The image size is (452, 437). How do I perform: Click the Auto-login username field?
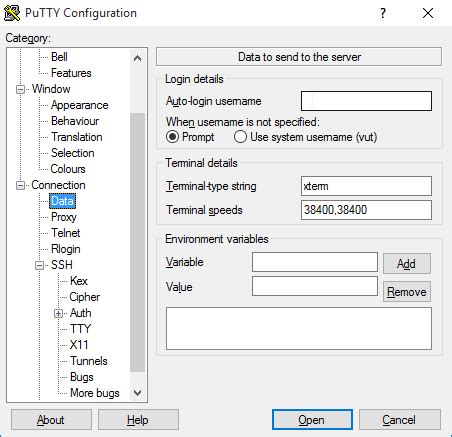(x=366, y=101)
